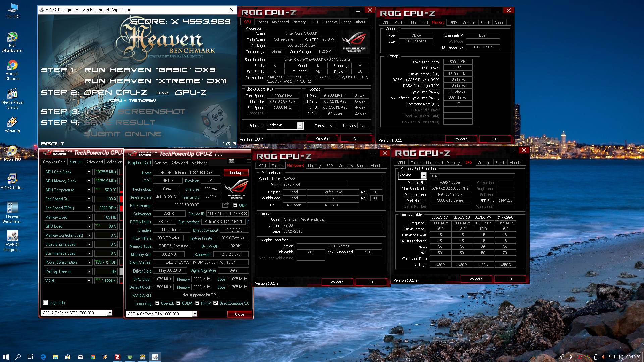
Task: Expand the GPU Memory Clock sensor dropdown
Action: tap(89, 181)
